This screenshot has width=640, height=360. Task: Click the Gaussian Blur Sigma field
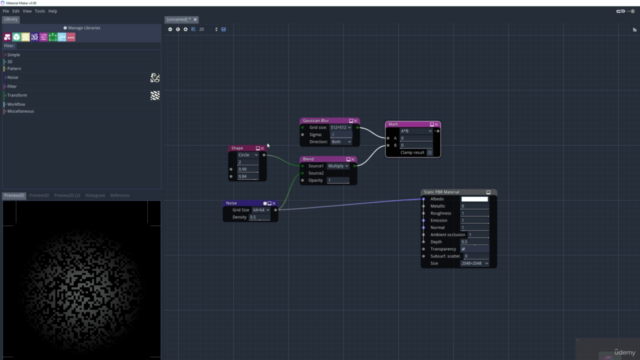(x=341, y=135)
